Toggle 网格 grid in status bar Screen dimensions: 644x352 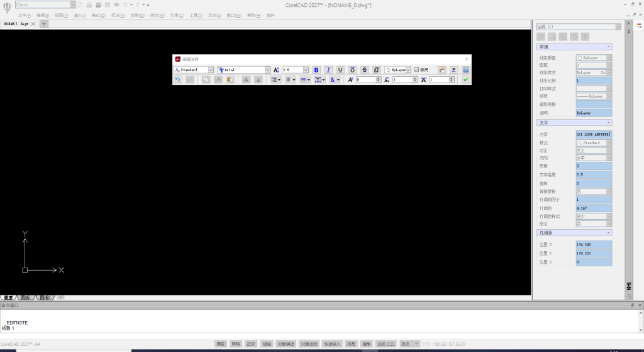click(235, 344)
